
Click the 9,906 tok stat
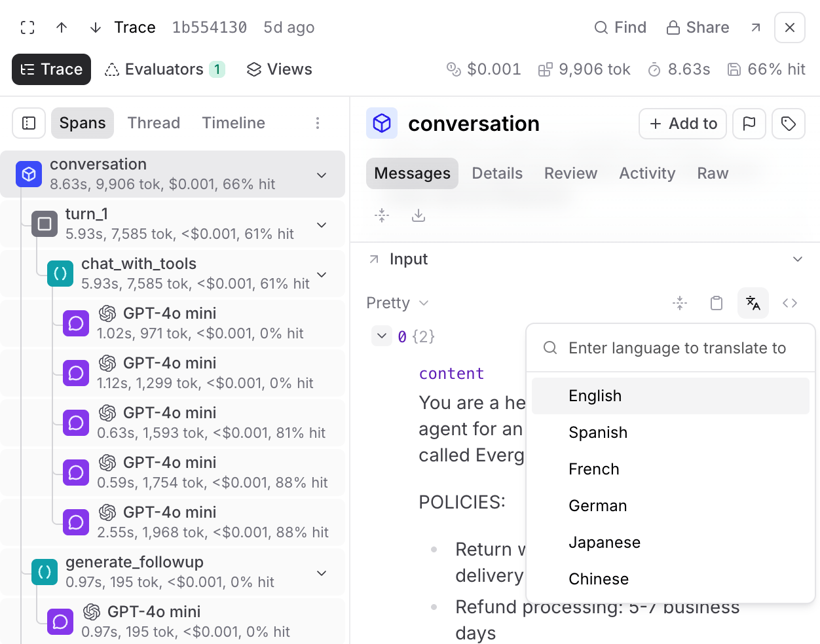[x=584, y=69]
